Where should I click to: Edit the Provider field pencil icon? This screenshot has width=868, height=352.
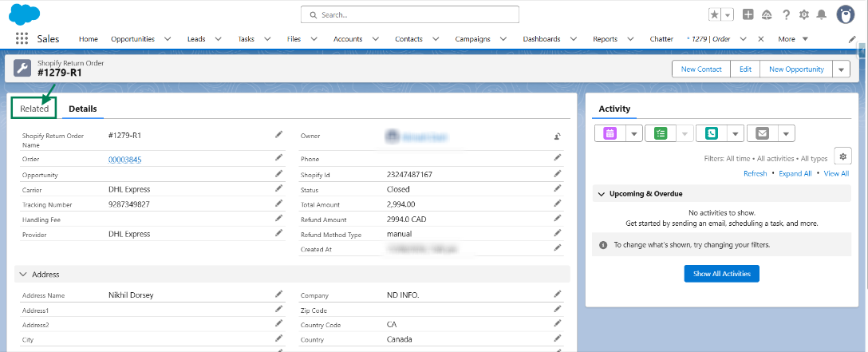279,233
